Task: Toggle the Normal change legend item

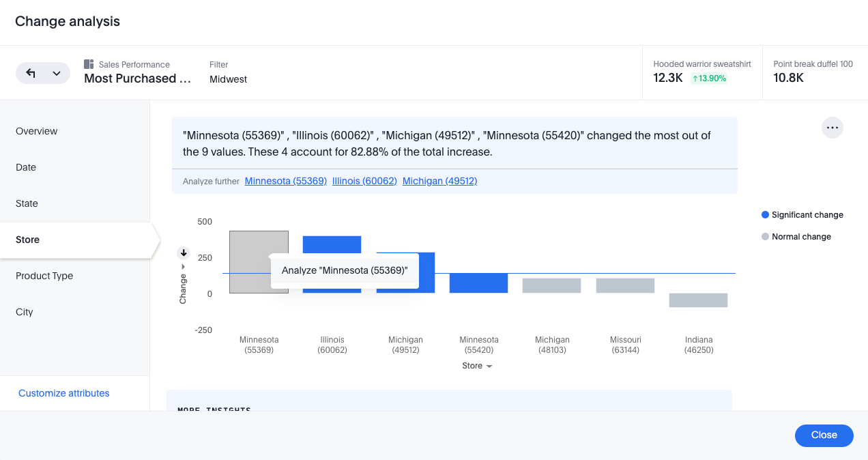Action: [796, 237]
